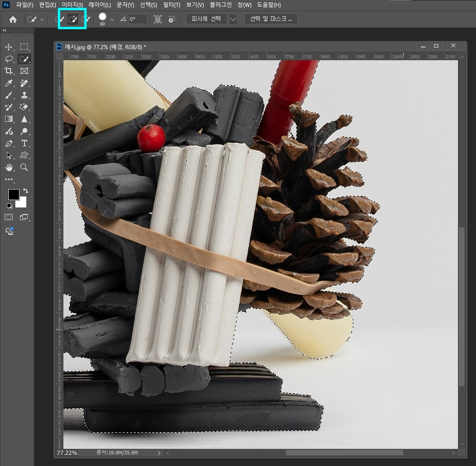The width and height of the screenshot is (476, 466).
Task: Toggle Enhance Edge option
Action: pos(172,19)
